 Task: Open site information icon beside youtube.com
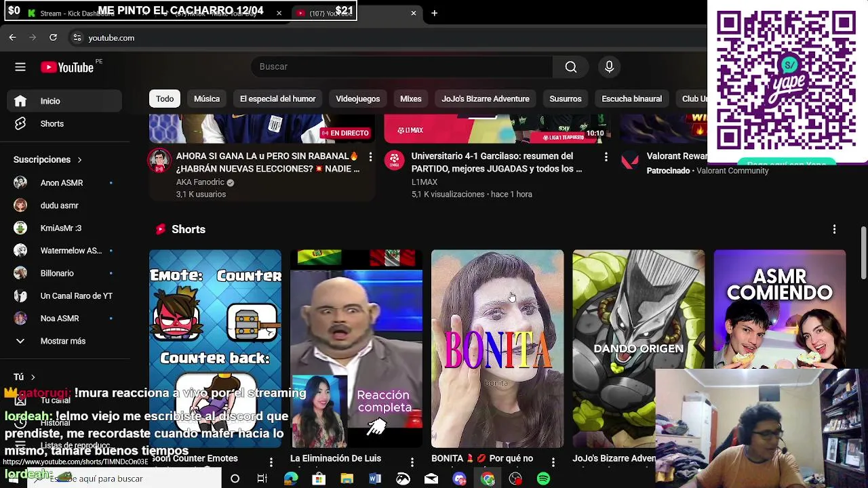click(77, 38)
